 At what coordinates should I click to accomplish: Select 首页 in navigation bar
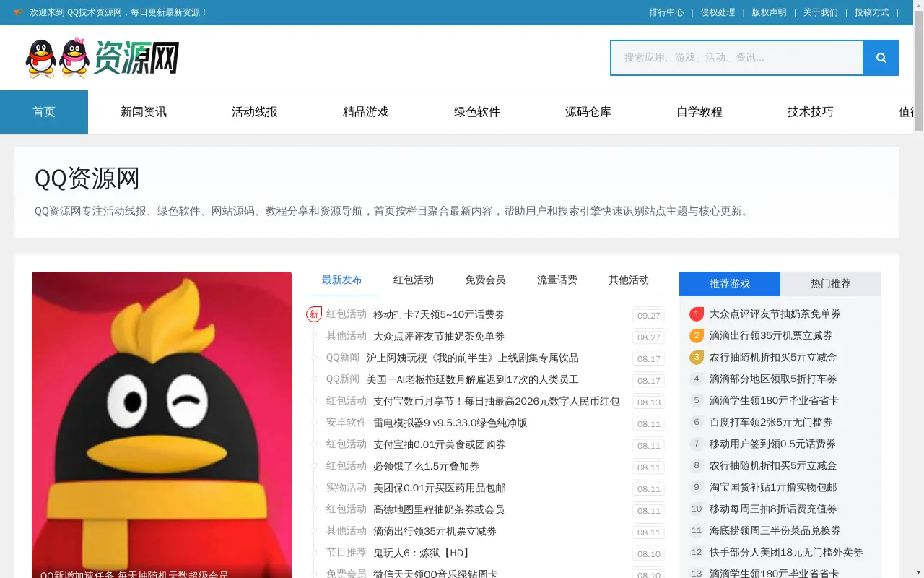tap(44, 112)
